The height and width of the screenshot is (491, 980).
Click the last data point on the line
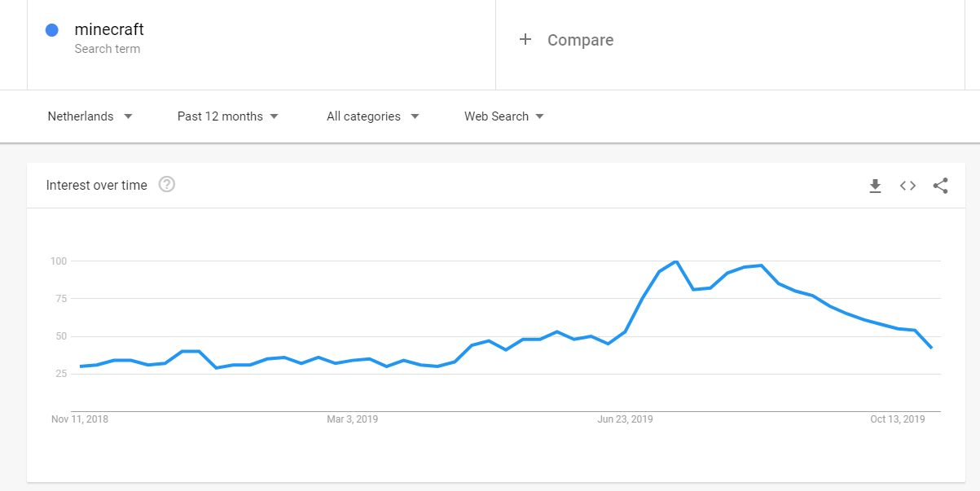[x=931, y=348]
